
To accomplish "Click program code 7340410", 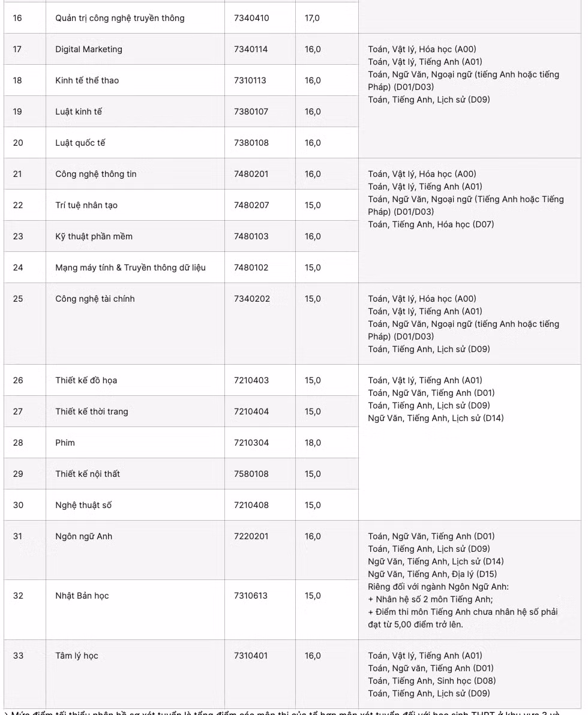I will coord(251,18).
